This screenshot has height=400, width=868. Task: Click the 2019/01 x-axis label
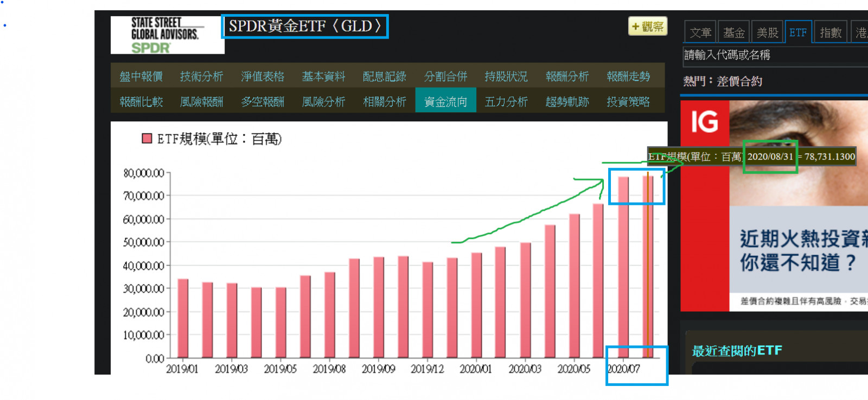(x=182, y=369)
